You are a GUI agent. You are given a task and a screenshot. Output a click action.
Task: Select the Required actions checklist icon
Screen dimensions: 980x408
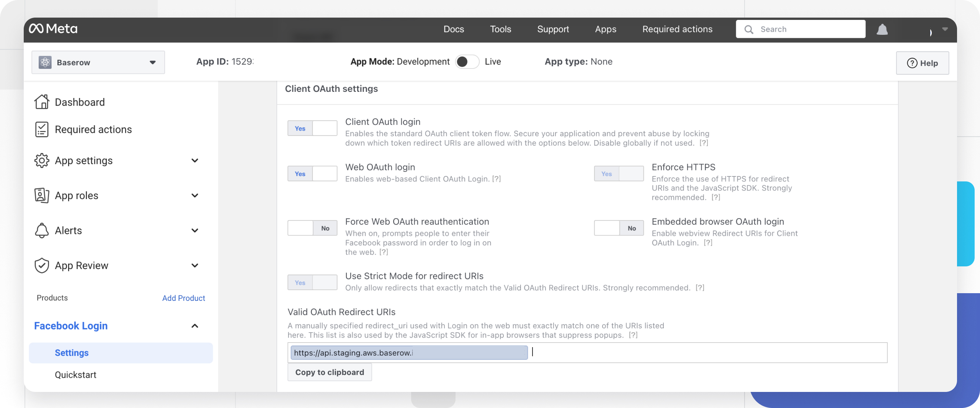tap(42, 129)
